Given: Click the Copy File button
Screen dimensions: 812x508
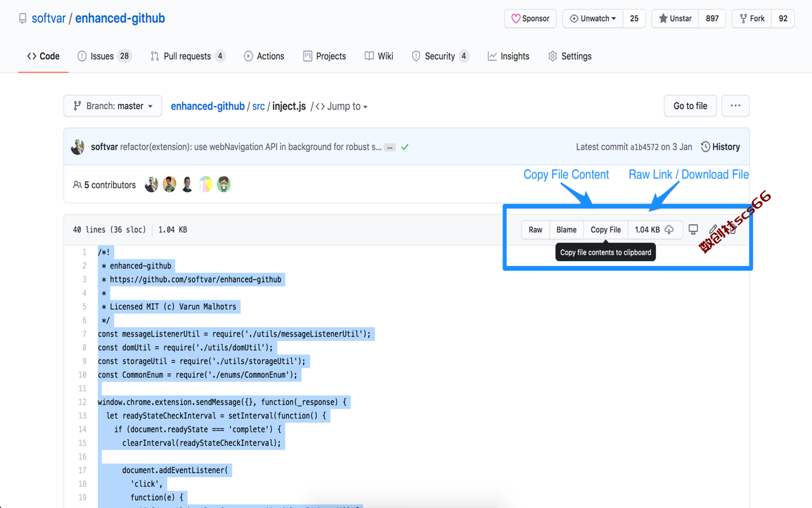Looking at the screenshot, I should (x=606, y=230).
